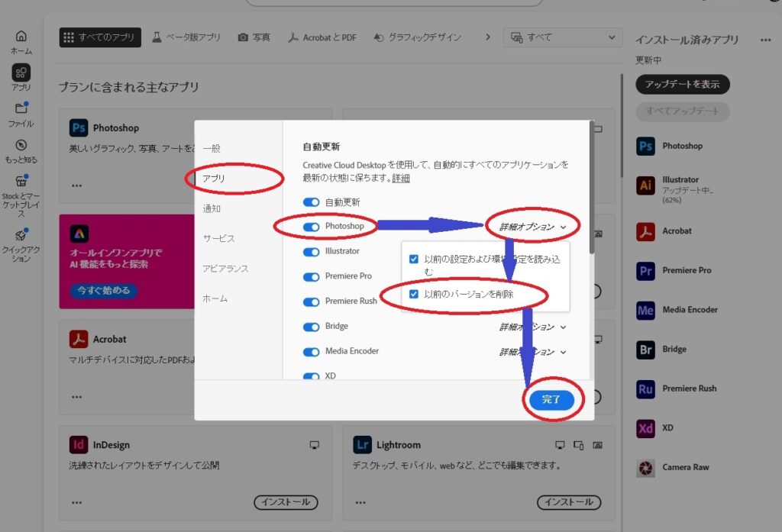Open the アプリ section in the sidebar
782x532 pixels.
click(x=21, y=77)
